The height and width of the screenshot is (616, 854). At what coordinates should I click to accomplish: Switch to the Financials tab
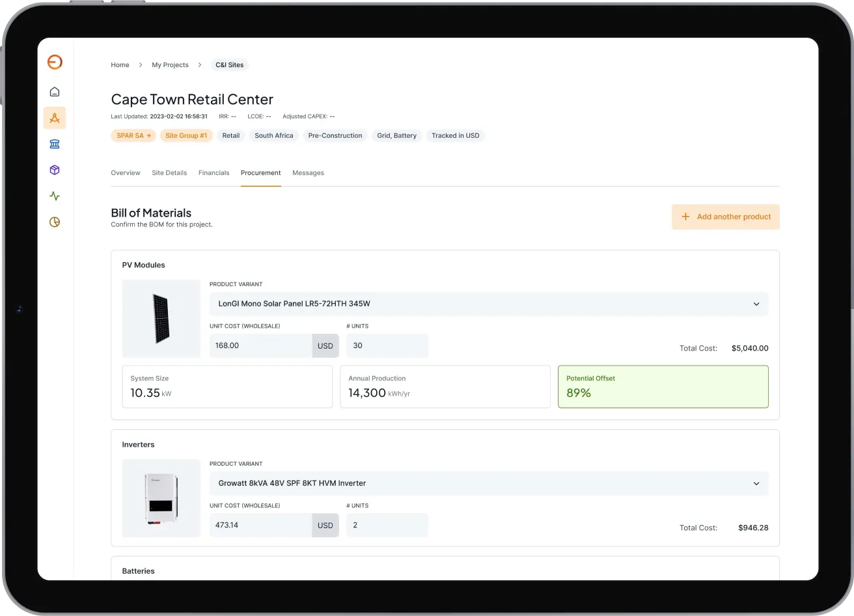214,173
